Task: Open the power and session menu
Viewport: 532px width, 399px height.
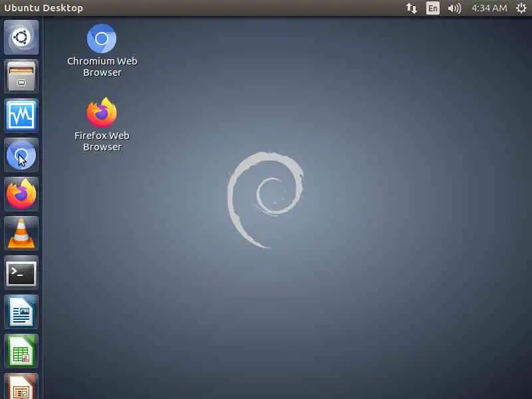Action: 521,8
